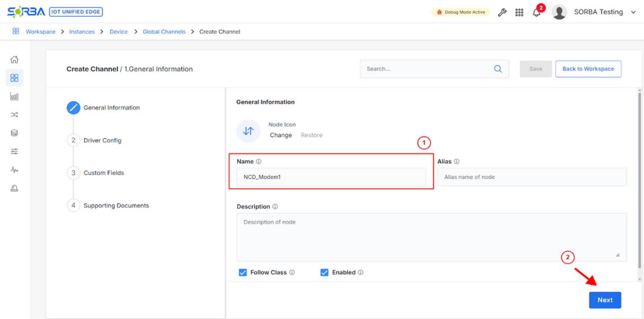
Task: Expand the SORBA Testing user dropdown
Action: pyautogui.click(x=633, y=12)
